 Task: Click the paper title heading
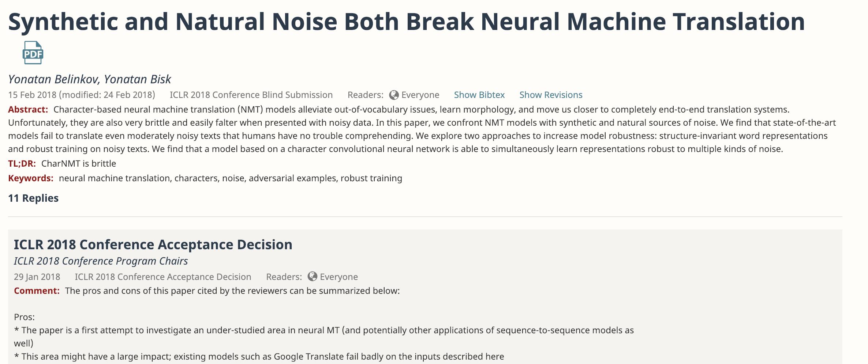[x=407, y=22]
